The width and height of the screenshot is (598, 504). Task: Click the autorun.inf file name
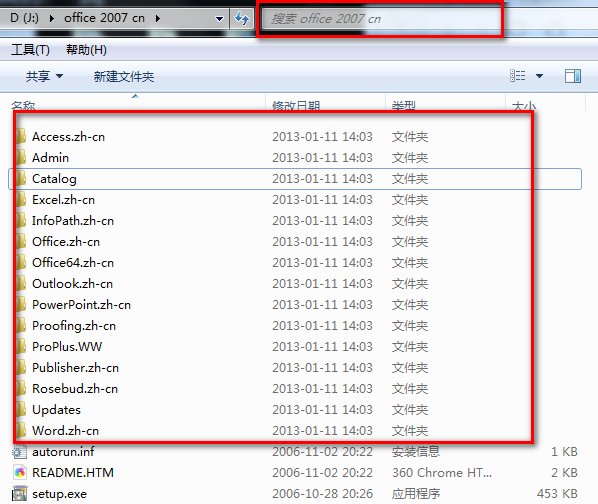coord(63,452)
